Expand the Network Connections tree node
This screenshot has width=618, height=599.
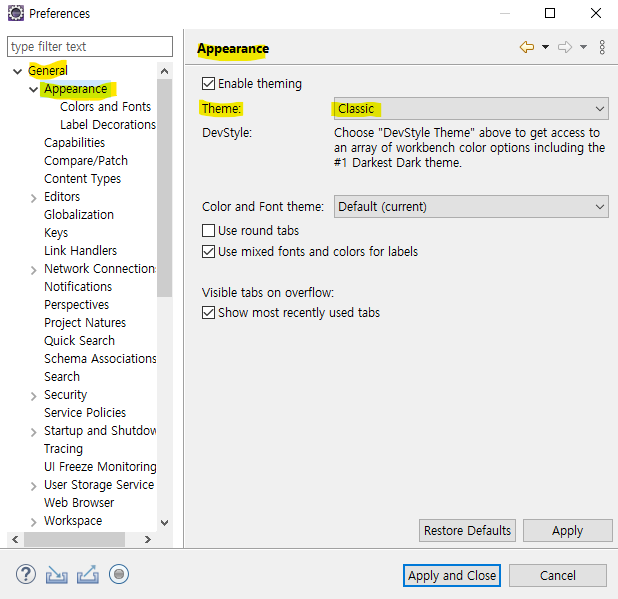tap(34, 270)
